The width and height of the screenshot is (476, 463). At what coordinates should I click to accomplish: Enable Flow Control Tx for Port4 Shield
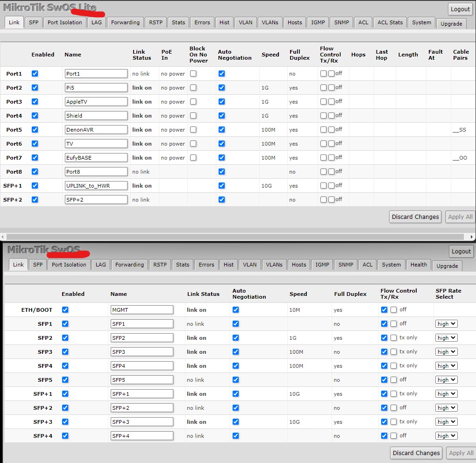point(323,116)
